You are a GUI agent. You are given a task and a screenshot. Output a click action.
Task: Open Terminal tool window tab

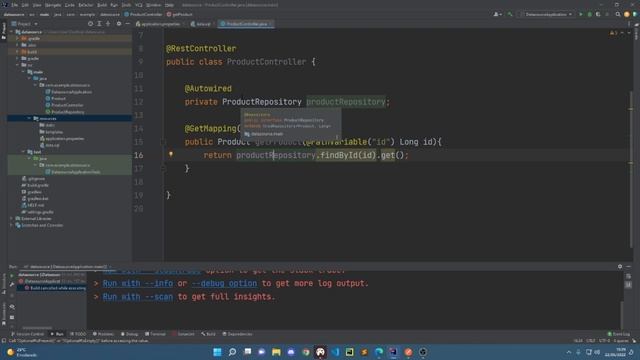pyautogui.click(x=155, y=334)
